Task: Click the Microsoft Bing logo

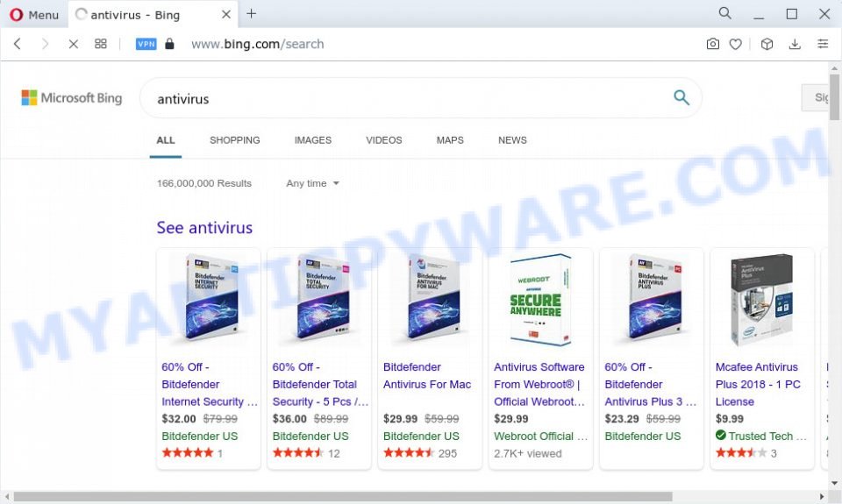Action: pos(71,97)
